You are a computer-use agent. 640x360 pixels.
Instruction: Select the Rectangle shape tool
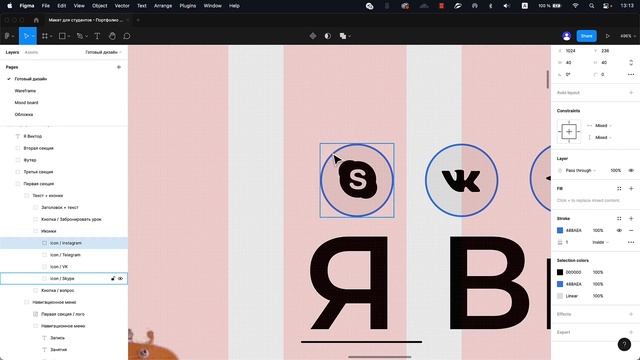62,36
